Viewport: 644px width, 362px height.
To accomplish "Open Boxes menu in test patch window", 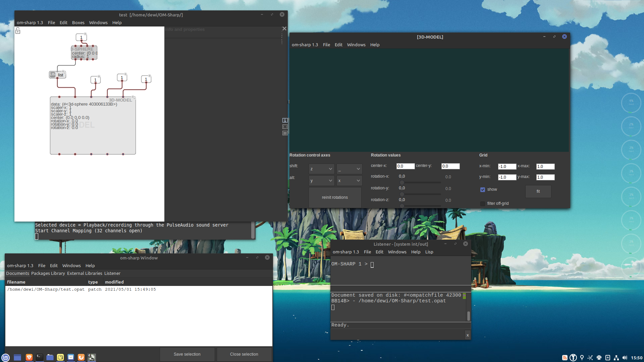I will (78, 22).
